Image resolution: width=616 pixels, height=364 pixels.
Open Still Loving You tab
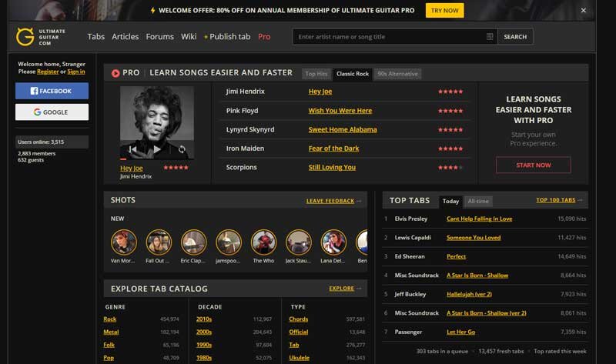tap(332, 167)
